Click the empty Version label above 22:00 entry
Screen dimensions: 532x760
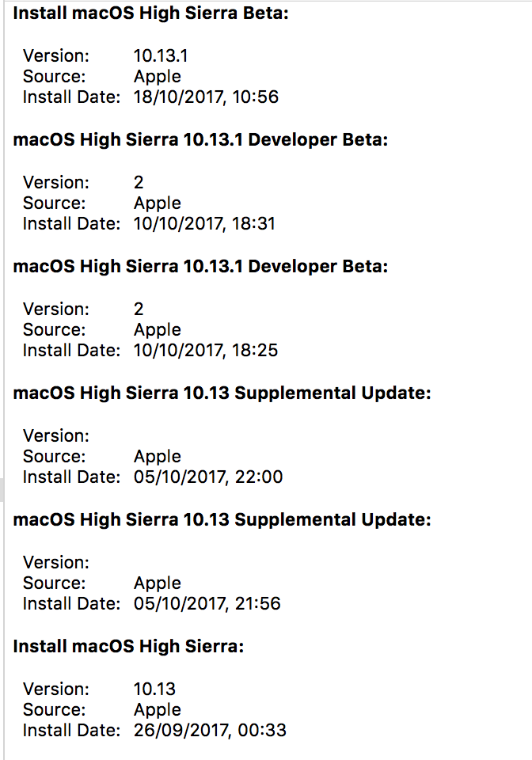(x=56, y=435)
